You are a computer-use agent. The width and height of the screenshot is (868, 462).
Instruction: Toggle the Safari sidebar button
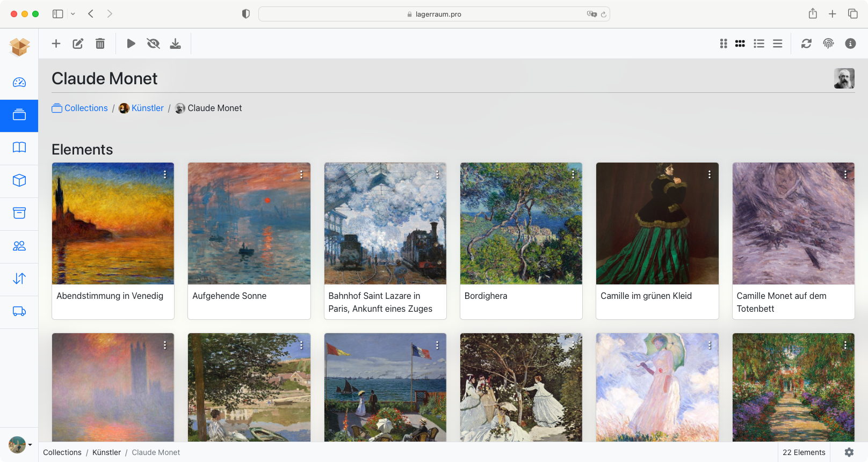tap(57, 14)
